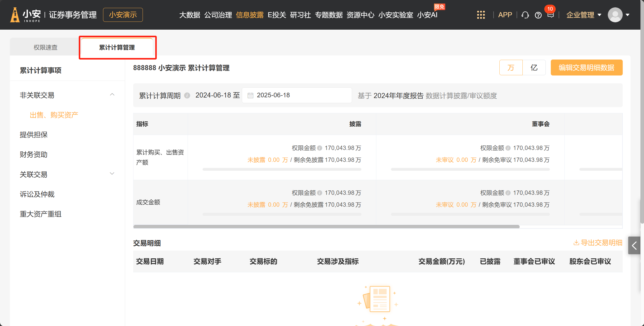Screen dimensions: 644x326
Task: Switch amount unit to 亿
Action: pyautogui.click(x=534, y=68)
